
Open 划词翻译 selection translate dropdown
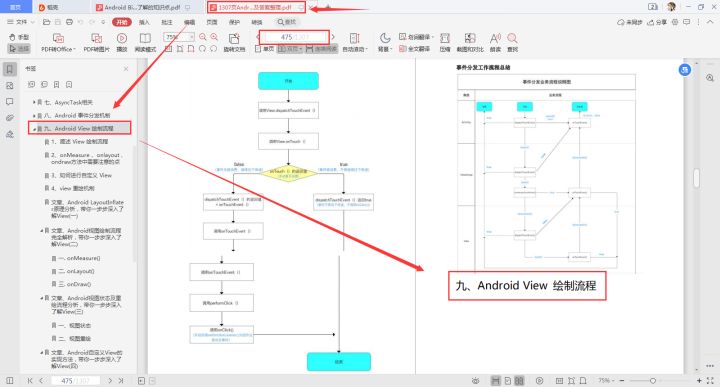click(416, 37)
